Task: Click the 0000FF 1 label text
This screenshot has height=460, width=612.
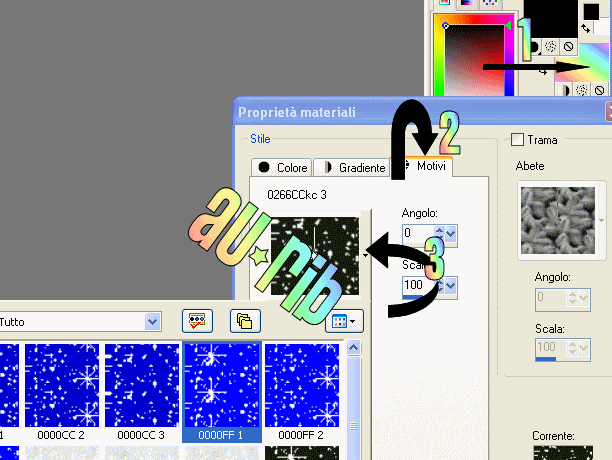Action: pos(221,435)
